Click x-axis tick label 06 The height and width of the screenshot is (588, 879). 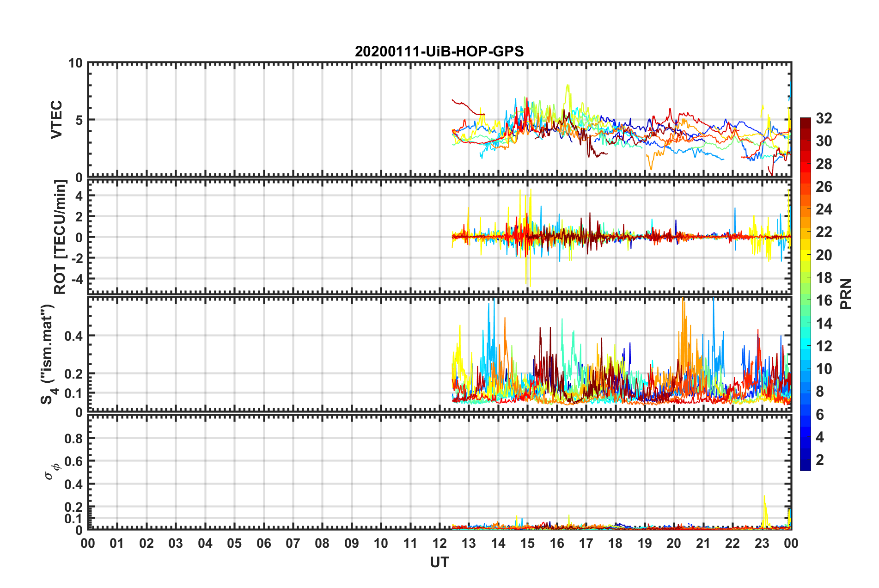pyautogui.click(x=263, y=543)
